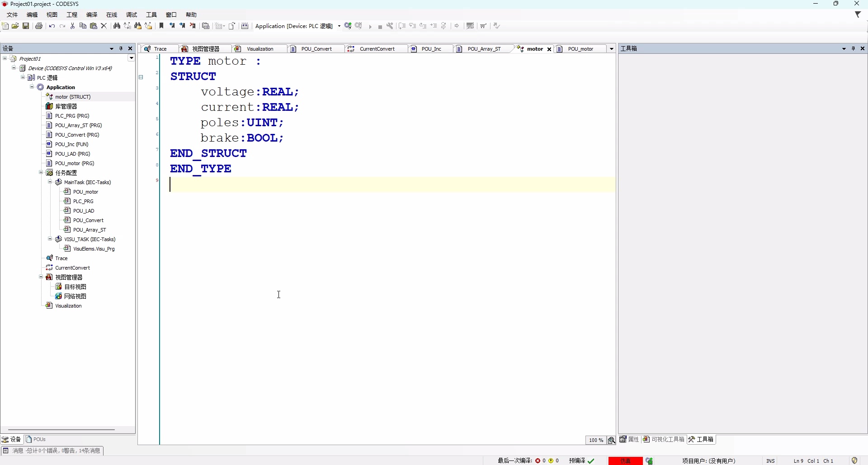Switch to the 可视化工具箱 panel tab
Viewport: 868px width, 465px height.
[x=664, y=439]
